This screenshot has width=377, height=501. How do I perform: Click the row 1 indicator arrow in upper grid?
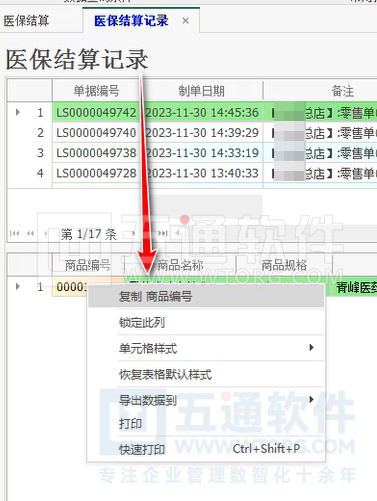18,112
